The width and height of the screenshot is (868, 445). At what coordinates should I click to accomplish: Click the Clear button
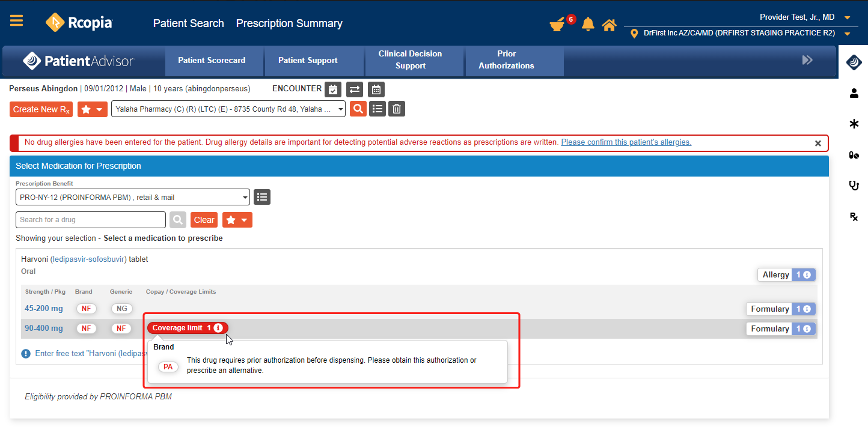coord(204,220)
